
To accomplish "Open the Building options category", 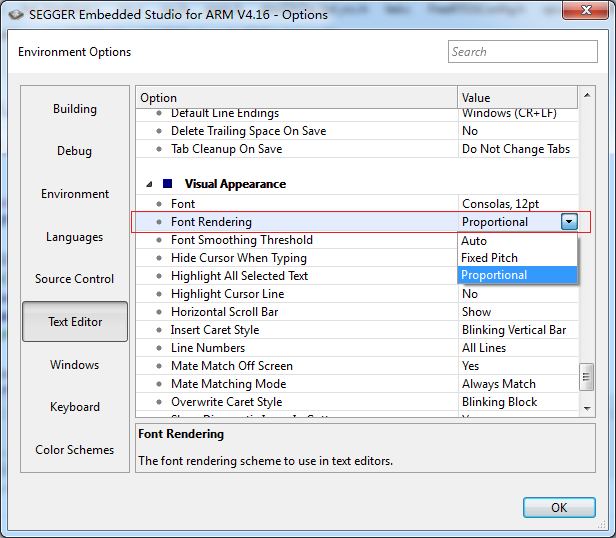I will pos(75,109).
